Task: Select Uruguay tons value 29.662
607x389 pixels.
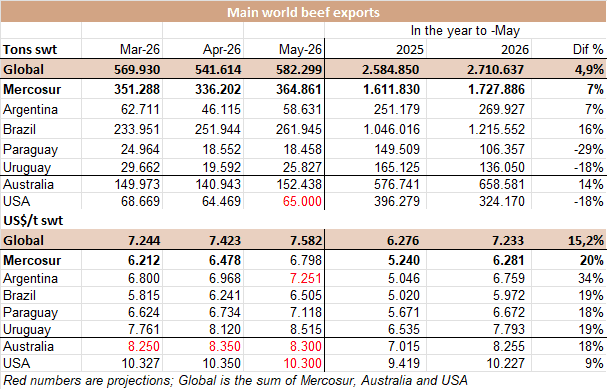Action: [x=140, y=167]
